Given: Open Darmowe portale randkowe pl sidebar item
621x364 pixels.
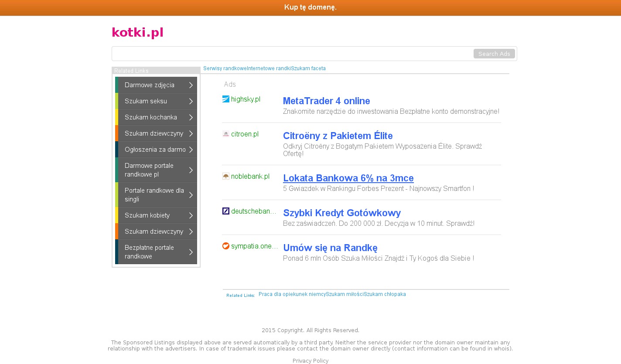Looking at the screenshot, I should coord(149,170).
